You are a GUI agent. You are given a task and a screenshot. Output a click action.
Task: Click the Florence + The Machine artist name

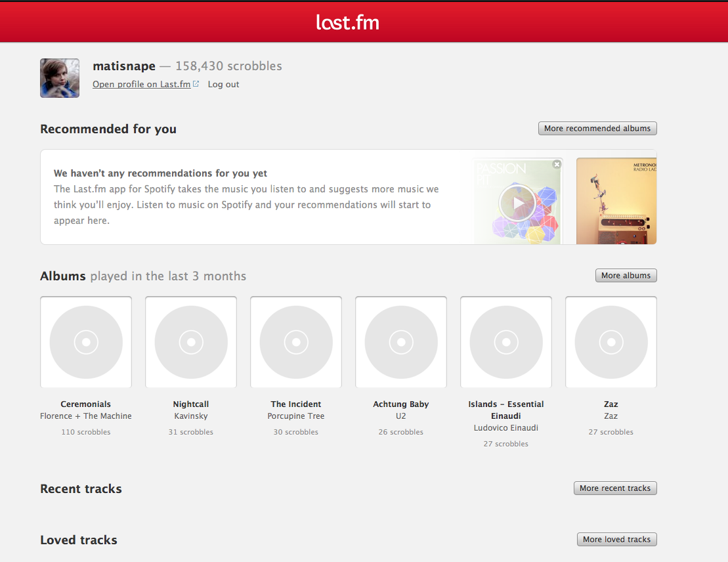coord(86,416)
